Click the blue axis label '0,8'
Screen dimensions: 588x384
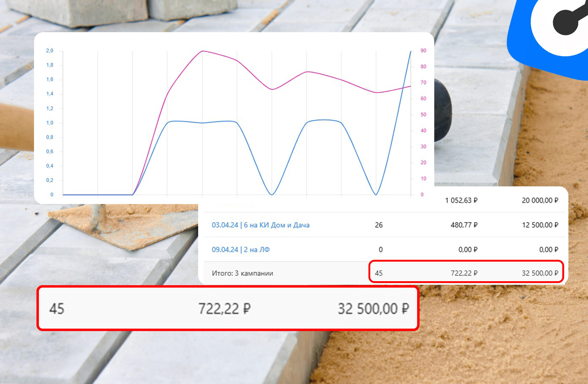[50, 137]
